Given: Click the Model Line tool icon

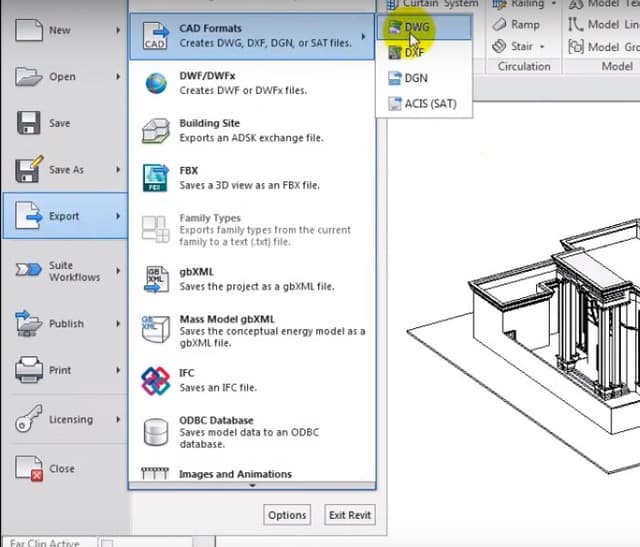Looking at the screenshot, I should point(576,24).
